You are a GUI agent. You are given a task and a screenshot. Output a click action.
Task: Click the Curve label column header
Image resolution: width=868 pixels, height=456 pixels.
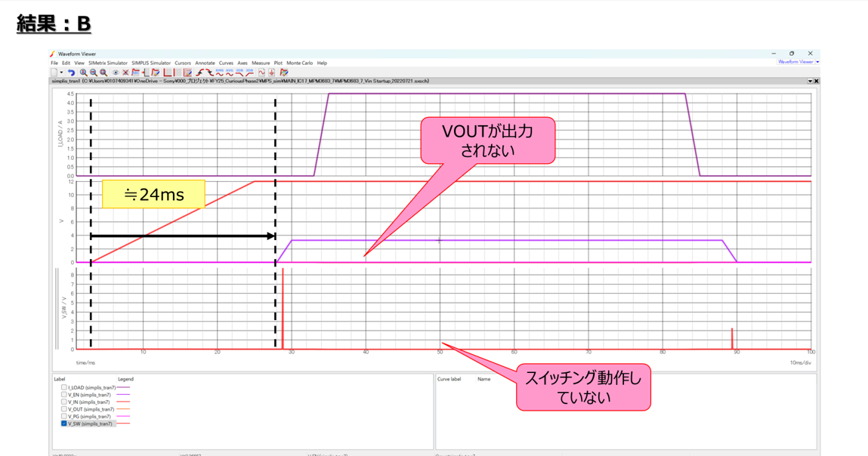449,379
